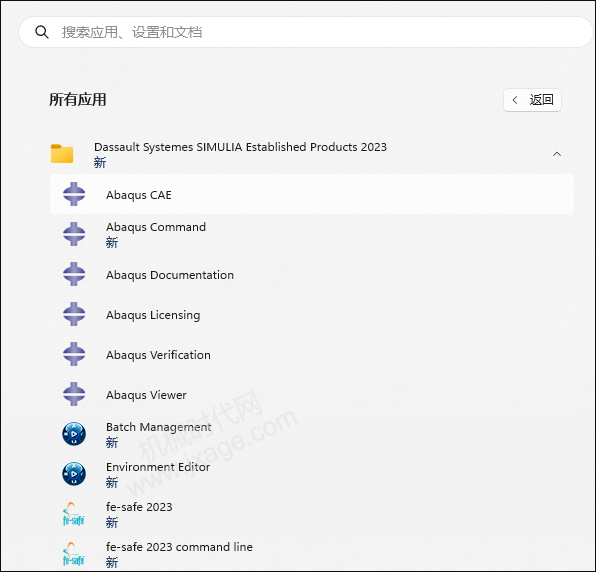
Task: Click the Dassault Systemes folder icon
Action: tap(62, 154)
